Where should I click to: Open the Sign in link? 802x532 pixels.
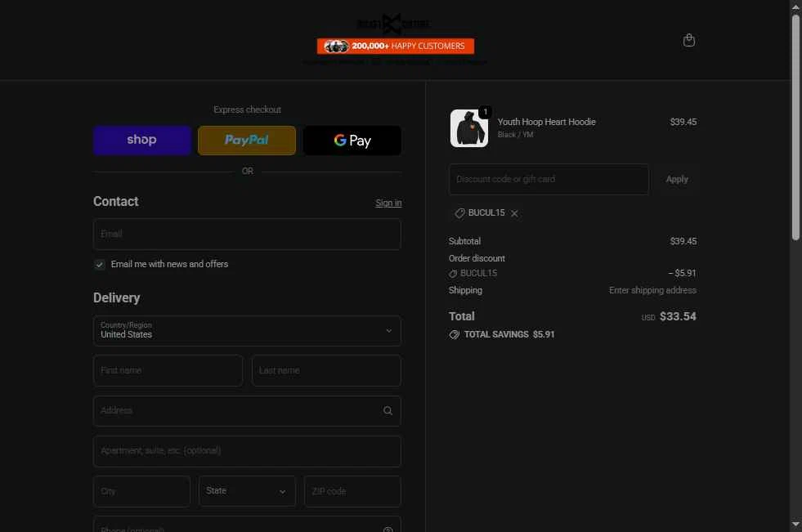pyautogui.click(x=388, y=203)
